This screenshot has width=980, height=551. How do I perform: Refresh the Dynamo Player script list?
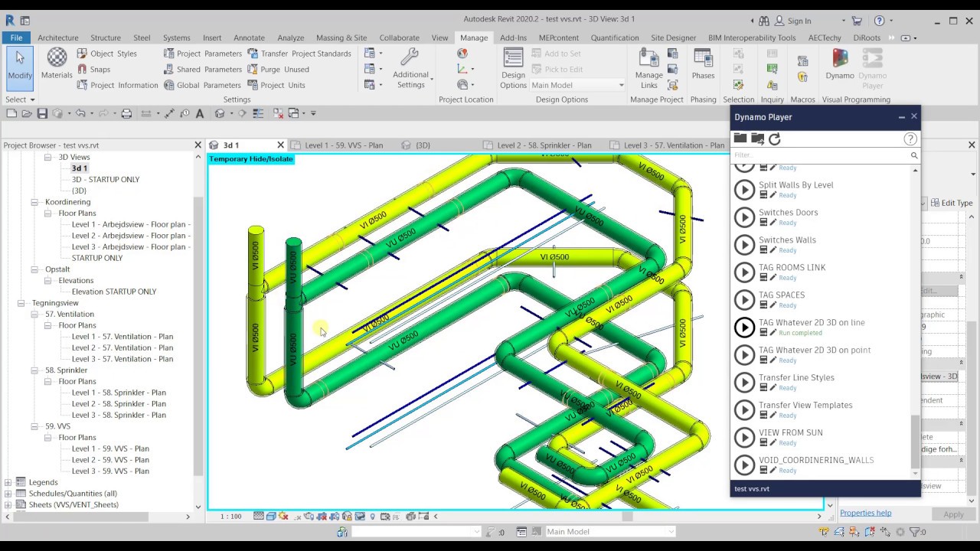(x=775, y=139)
